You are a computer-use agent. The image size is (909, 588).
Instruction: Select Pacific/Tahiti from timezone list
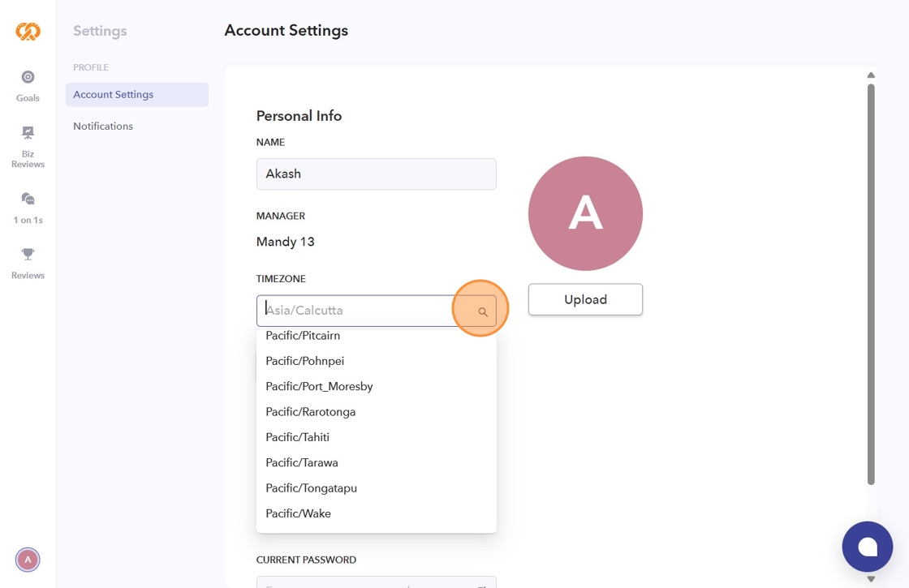[298, 437]
